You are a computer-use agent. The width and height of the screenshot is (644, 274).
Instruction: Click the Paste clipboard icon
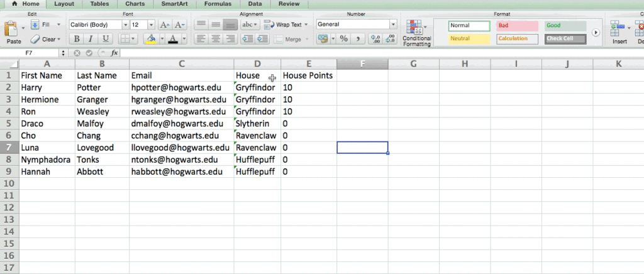pyautogui.click(x=13, y=30)
